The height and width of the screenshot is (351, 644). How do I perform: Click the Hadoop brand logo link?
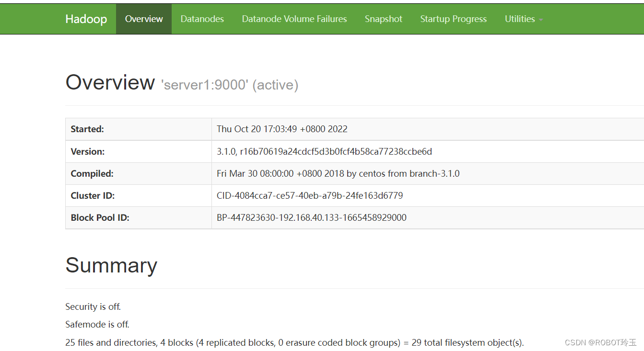(86, 19)
